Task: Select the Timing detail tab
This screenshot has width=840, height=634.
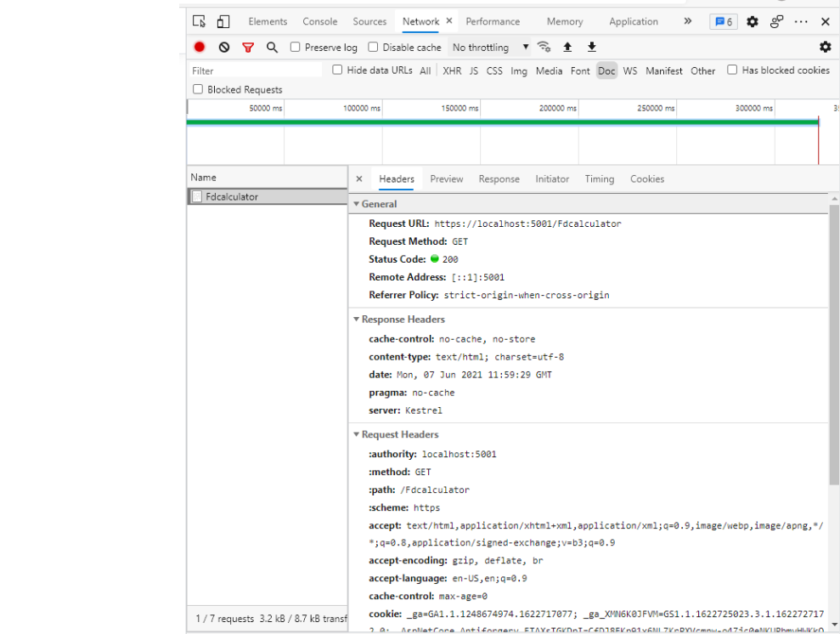Action: tap(599, 179)
